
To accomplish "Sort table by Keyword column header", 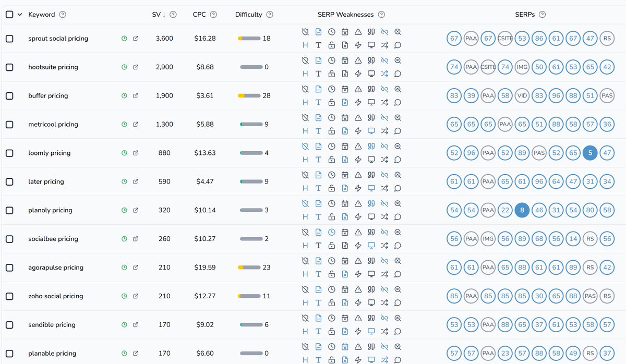I will pos(42,15).
